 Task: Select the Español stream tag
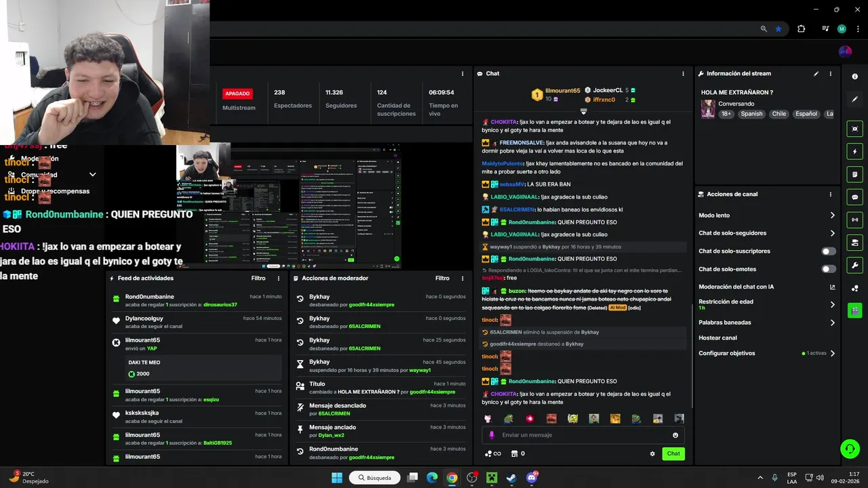[x=806, y=114]
